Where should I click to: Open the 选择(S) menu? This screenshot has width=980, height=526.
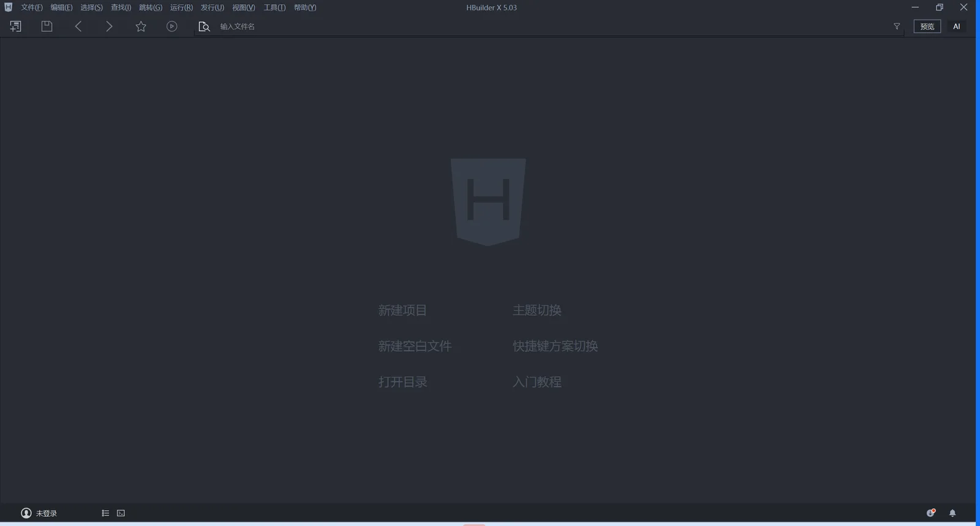click(x=91, y=7)
